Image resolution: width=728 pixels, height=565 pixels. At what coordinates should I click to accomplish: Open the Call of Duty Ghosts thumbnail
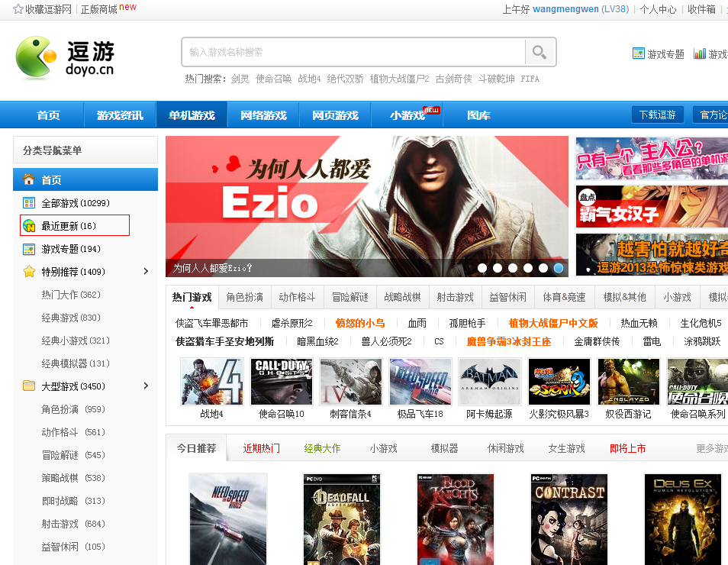click(282, 382)
